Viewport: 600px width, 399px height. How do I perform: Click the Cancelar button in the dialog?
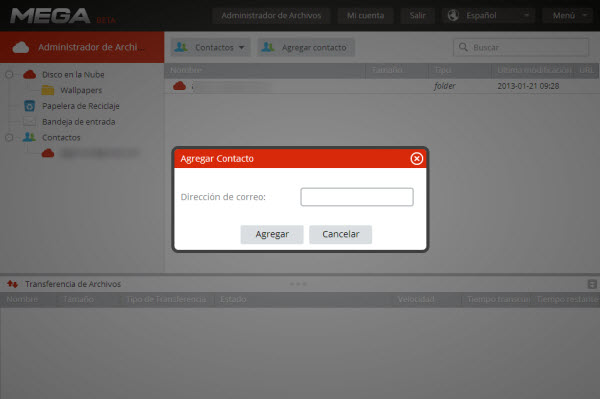341,234
